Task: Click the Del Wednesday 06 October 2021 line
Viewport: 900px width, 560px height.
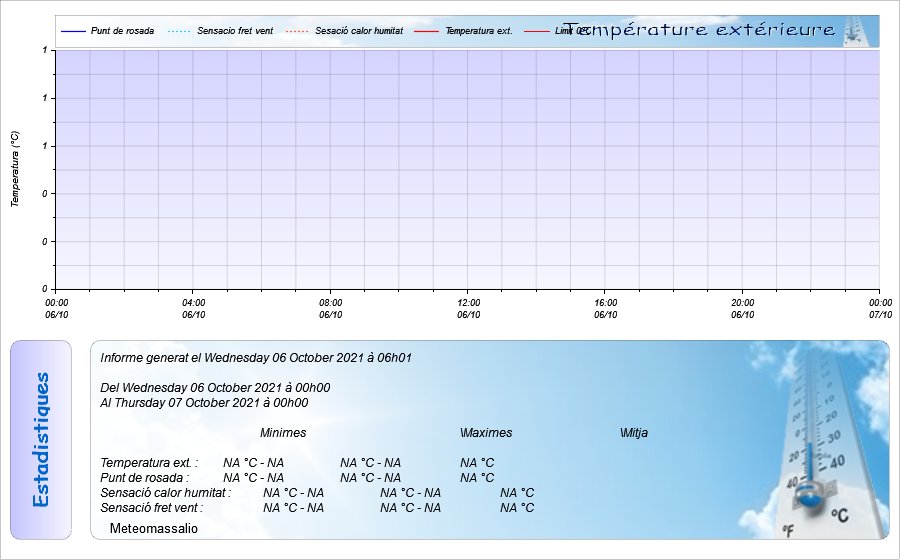Action: [x=215, y=388]
